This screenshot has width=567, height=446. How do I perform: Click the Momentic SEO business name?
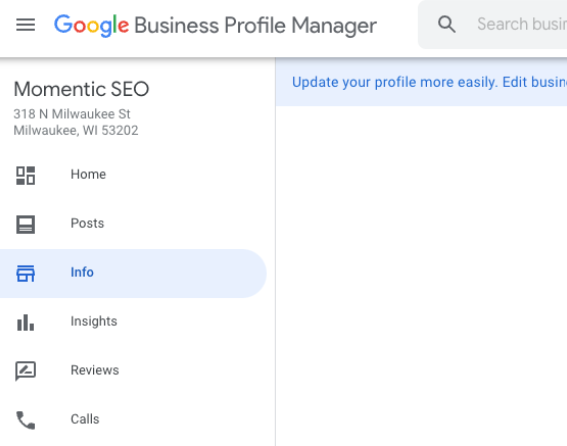point(81,89)
